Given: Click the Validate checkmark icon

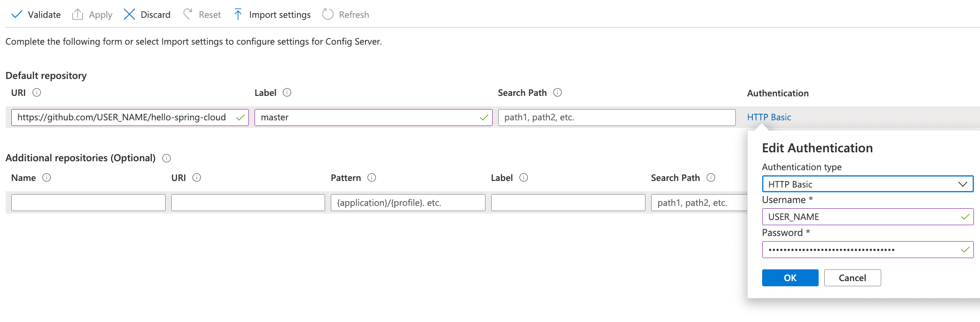Looking at the screenshot, I should pyautogui.click(x=16, y=15).
